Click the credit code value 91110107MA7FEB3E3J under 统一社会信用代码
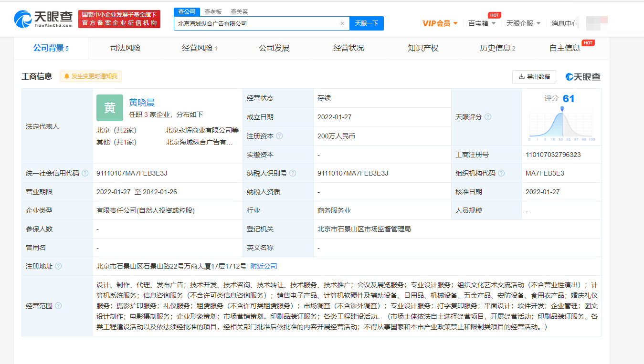This screenshot has width=644, height=364. point(132,173)
